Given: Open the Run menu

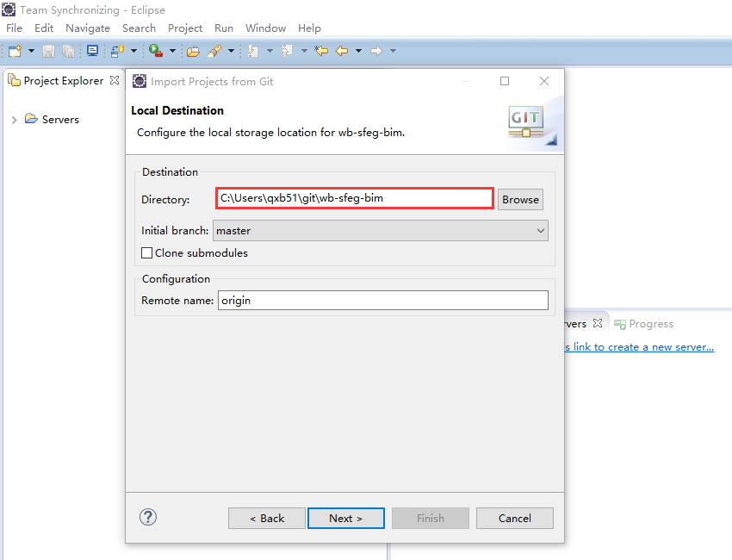Looking at the screenshot, I should coord(224,28).
